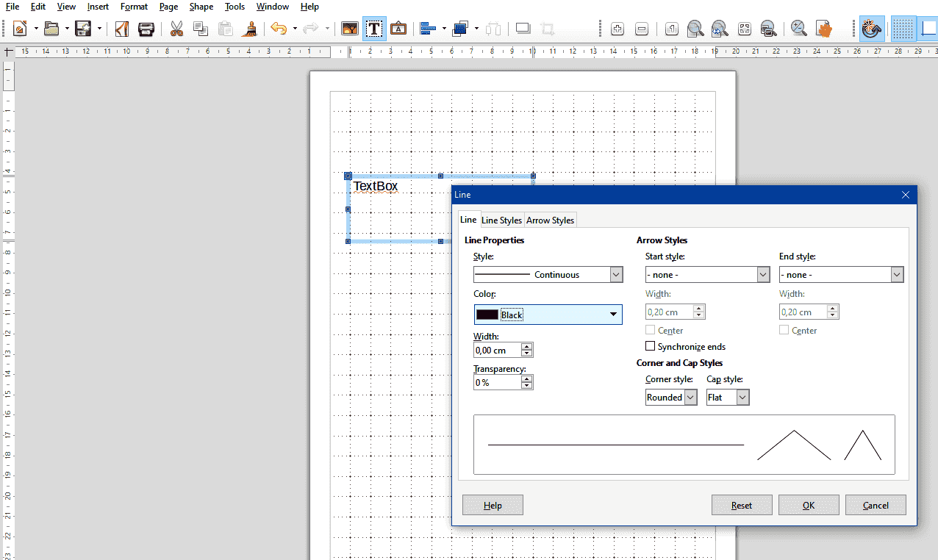The width and height of the screenshot is (938, 560).
Task: Click the Print icon on the toolbar
Action: (146, 29)
